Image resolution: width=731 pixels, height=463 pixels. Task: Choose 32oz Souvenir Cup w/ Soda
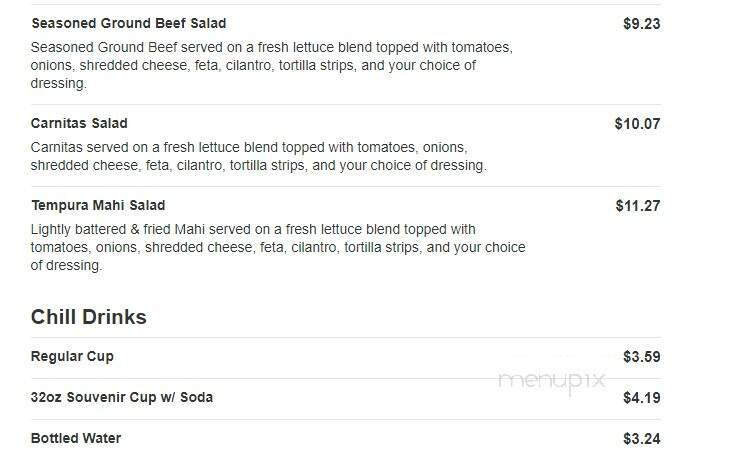121,397
